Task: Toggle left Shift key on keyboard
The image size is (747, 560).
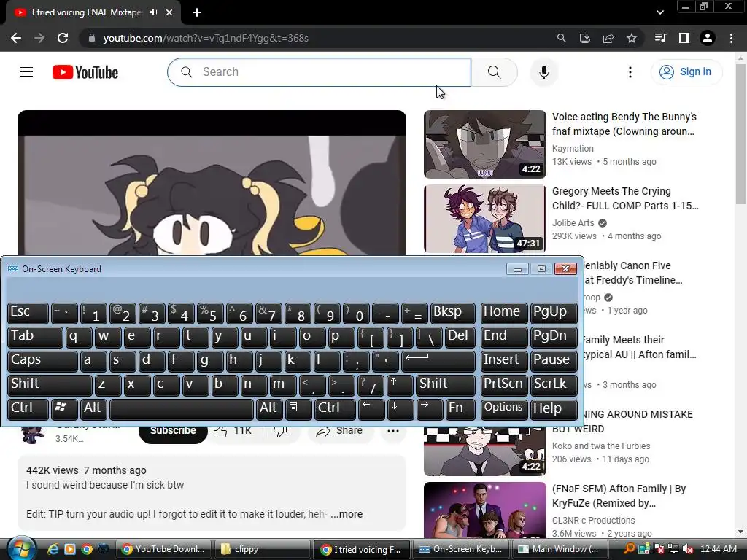Action: coord(50,385)
